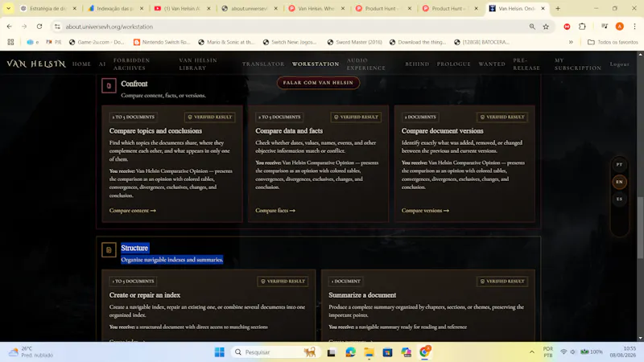Click the address bar URL field
Screen dimensions: 644x362
coord(287,27)
